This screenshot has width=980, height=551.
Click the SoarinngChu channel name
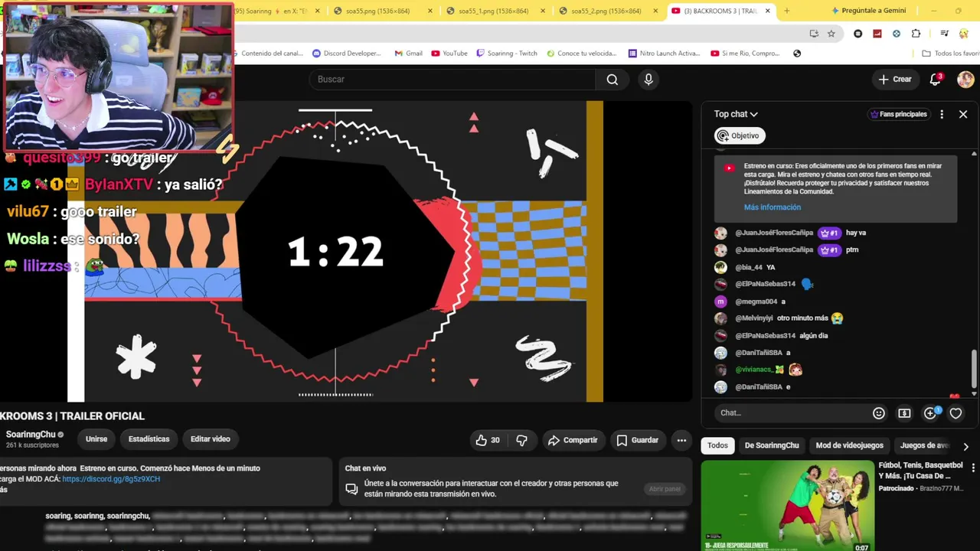pos(31,435)
